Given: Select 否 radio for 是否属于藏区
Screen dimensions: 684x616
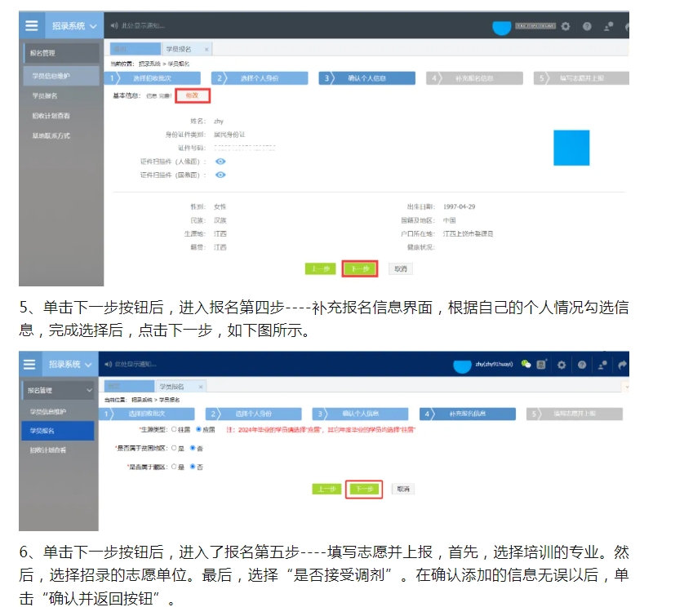Looking at the screenshot, I should pos(193,467).
